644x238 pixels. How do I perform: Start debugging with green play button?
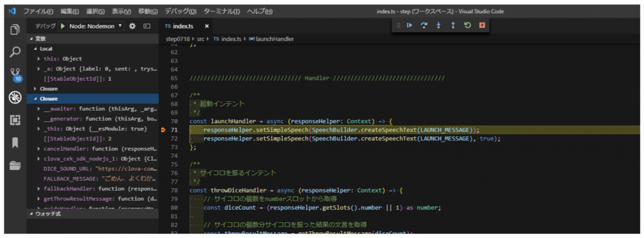coord(63,26)
